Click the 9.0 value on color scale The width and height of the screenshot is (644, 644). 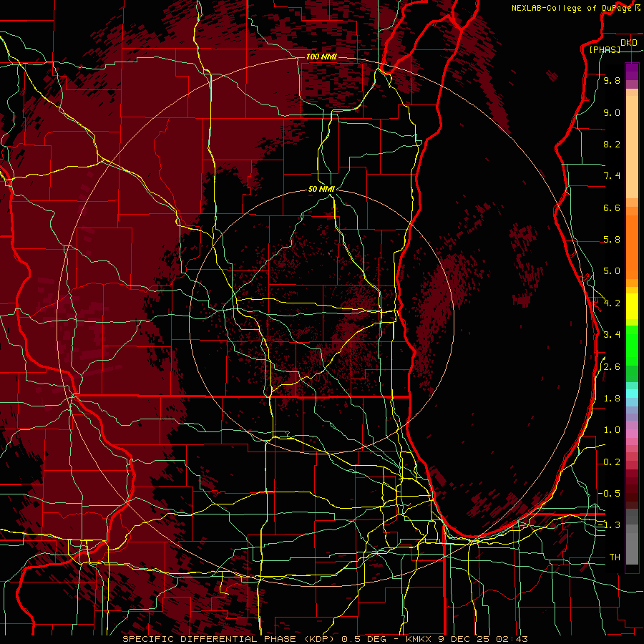pos(612,112)
